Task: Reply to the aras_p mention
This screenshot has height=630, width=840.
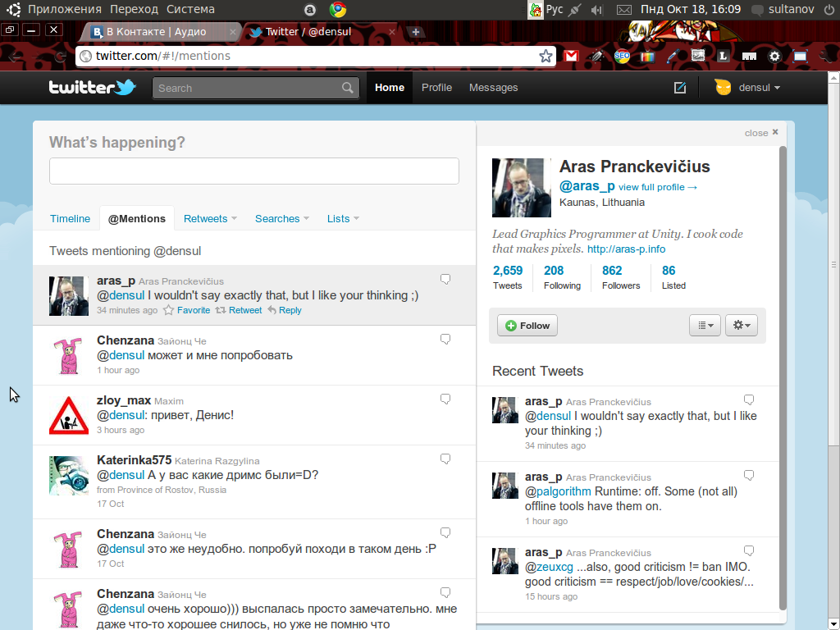Action: click(x=285, y=310)
